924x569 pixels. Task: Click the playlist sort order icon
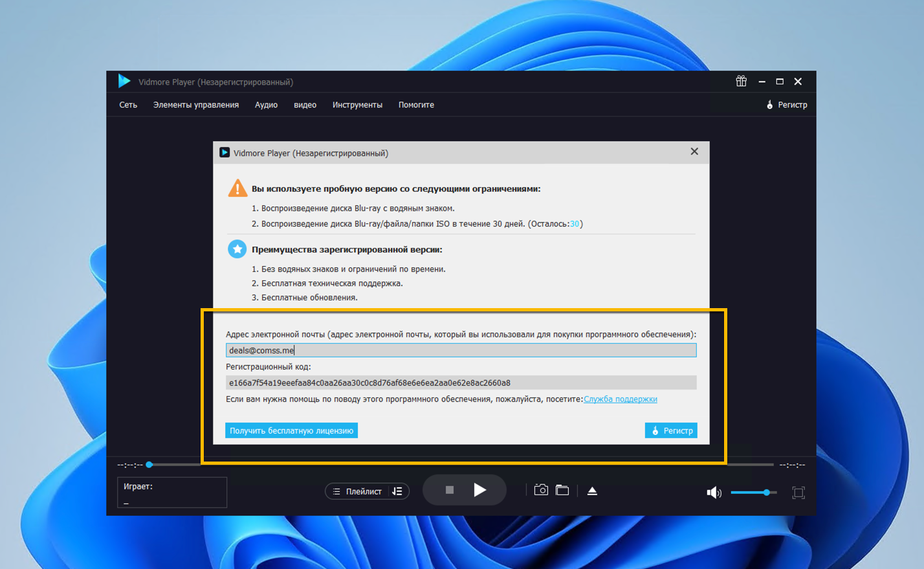tap(397, 491)
